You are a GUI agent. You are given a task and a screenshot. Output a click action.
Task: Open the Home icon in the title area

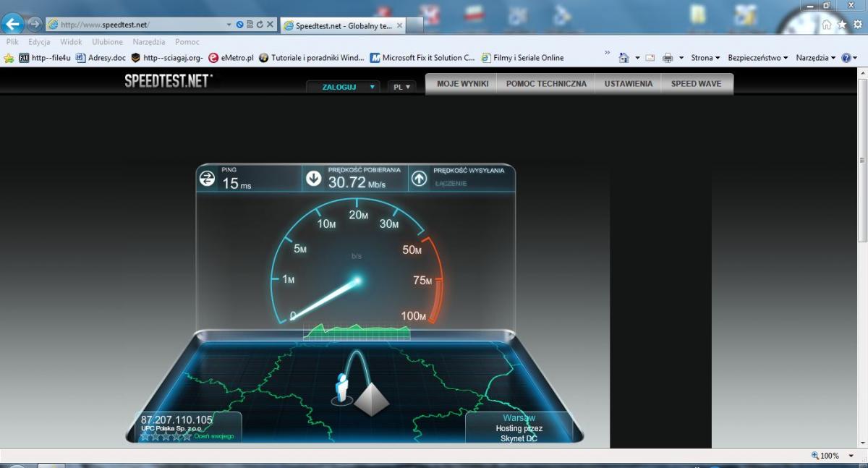pos(827,25)
